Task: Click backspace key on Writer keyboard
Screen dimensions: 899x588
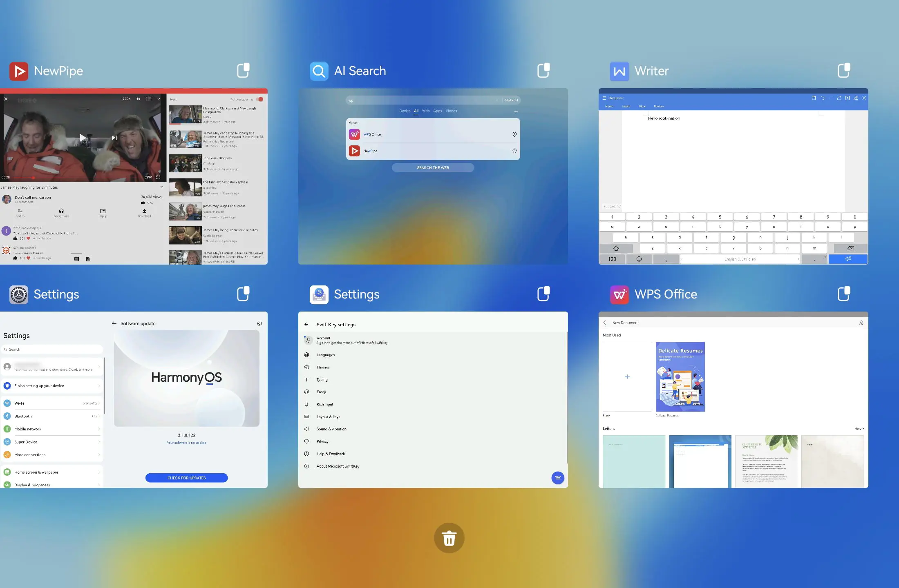Action: tap(850, 248)
